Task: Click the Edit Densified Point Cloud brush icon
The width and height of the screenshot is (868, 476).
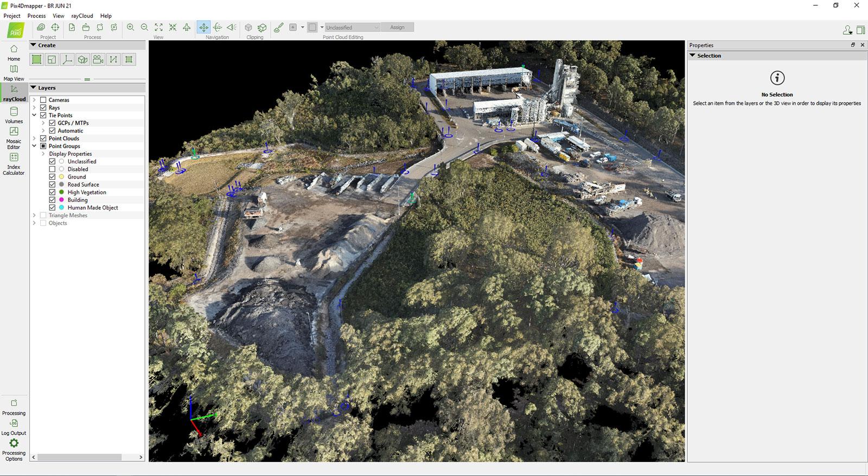Action: click(x=278, y=27)
